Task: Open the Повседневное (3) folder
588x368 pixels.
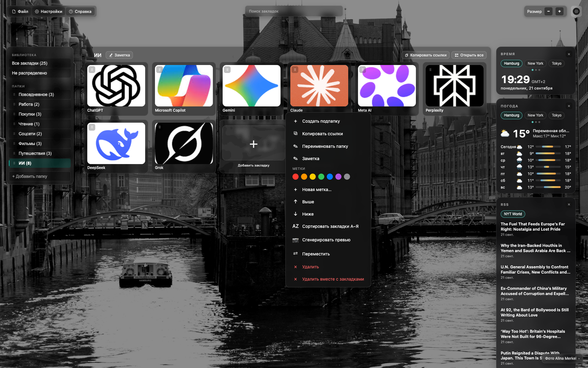Action: (x=40, y=94)
